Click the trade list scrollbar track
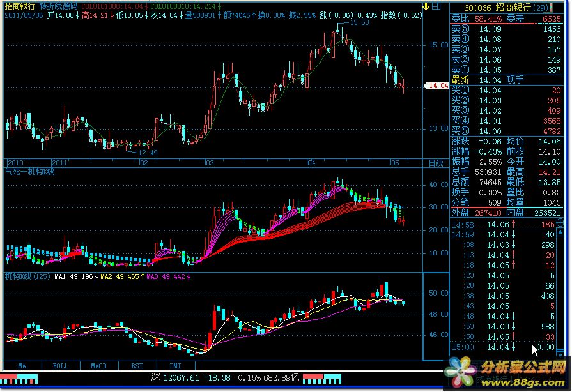Image resolution: width=572 pixels, height=392 pixels. click(x=560, y=292)
